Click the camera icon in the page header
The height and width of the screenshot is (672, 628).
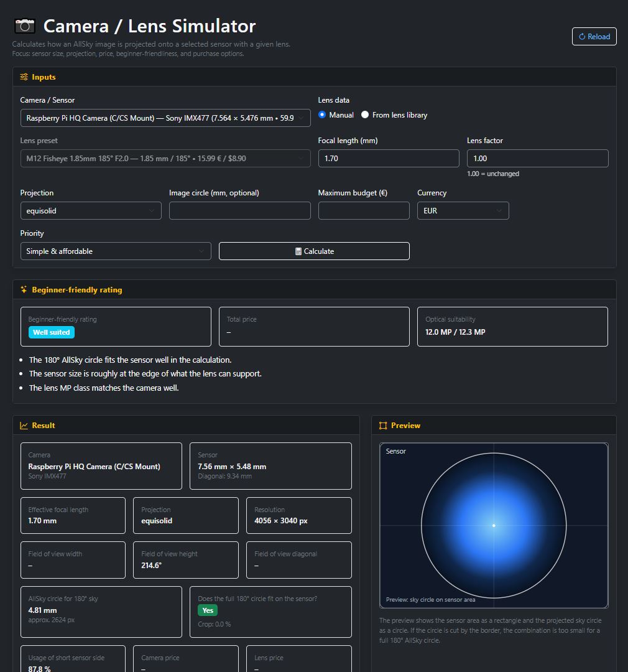24,26
